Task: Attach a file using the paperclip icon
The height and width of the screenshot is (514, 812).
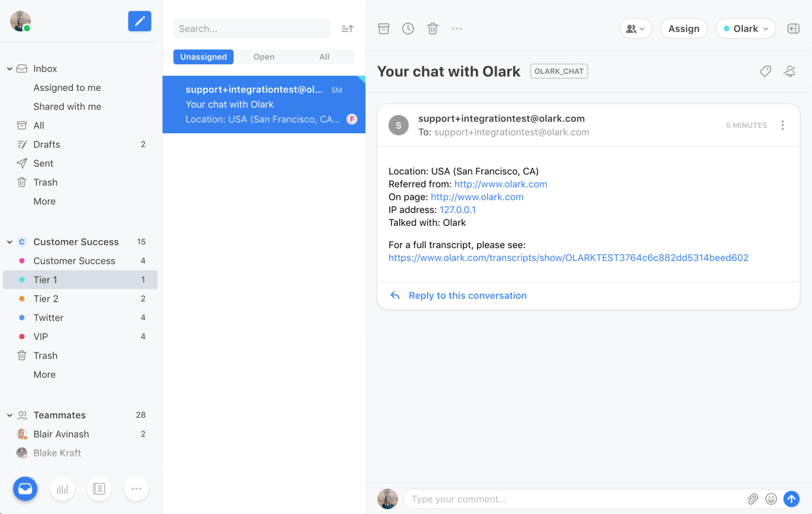Action: coord(752,499)
